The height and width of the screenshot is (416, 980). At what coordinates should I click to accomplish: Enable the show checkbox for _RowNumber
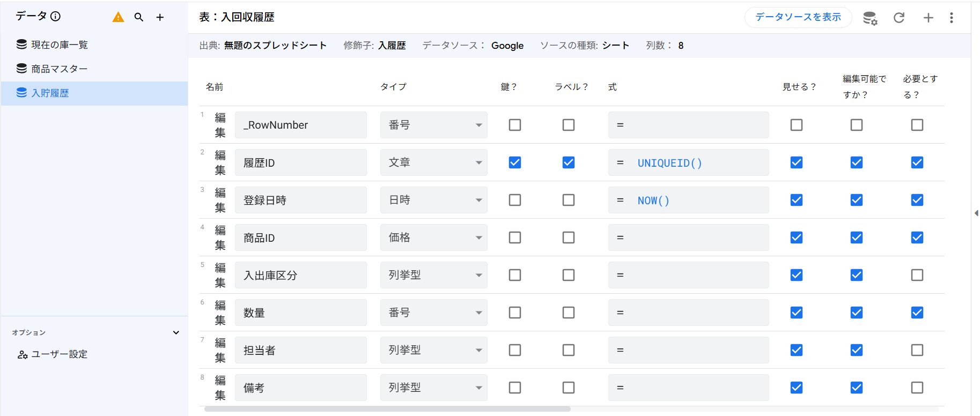point(797,125)
